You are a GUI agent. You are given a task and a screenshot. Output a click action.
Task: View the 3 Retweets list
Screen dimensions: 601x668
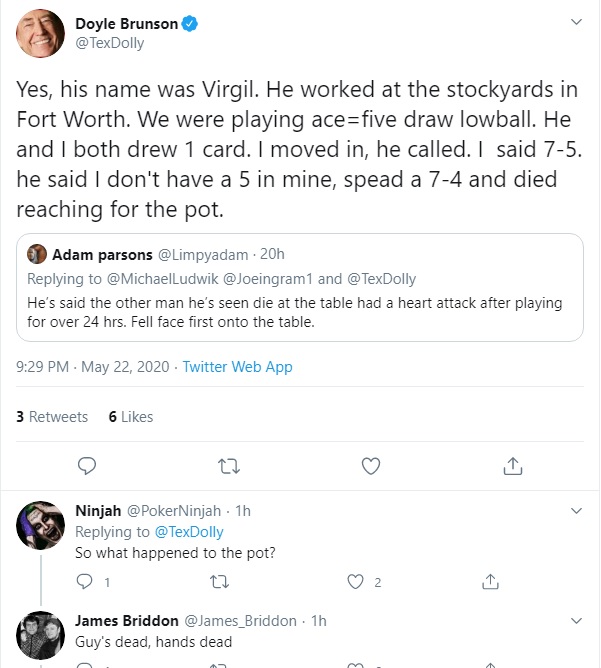point(52,417)
